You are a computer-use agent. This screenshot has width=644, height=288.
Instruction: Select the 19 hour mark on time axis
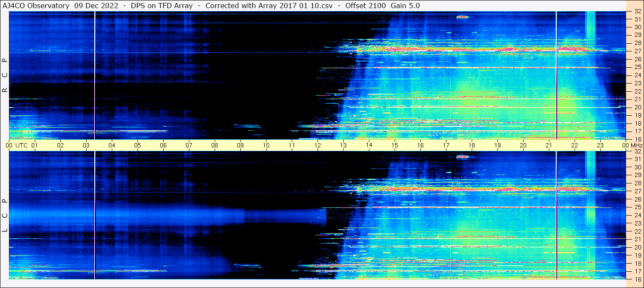pyautogui.click(x=497, y=145)
